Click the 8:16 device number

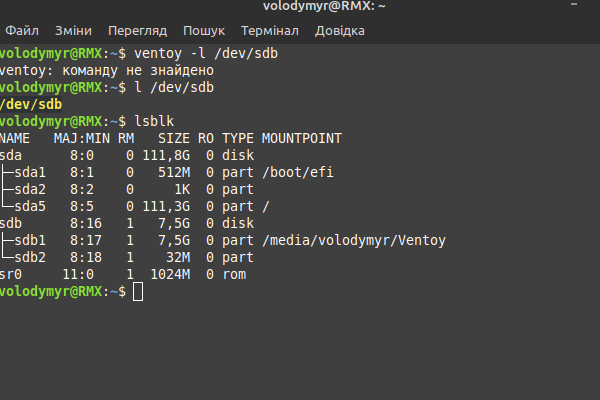point(86,223)
